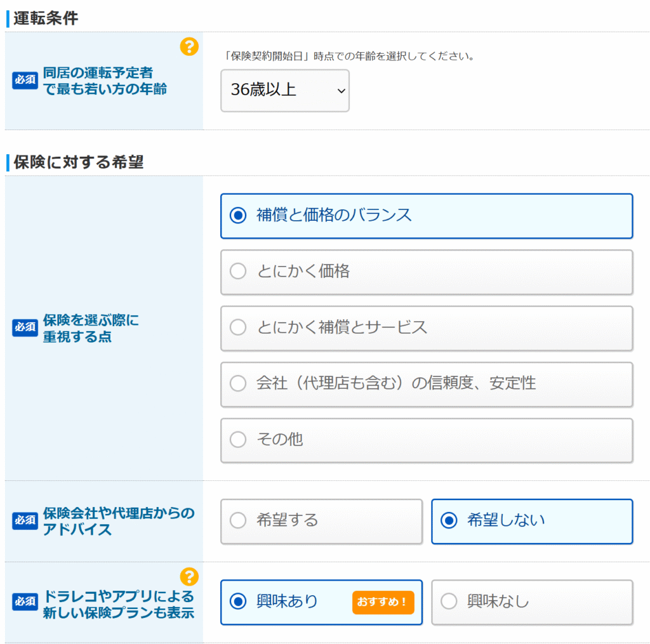Open the 36歳以上 age dropdown
650x644 pixels.
click(x=285, y=91)
